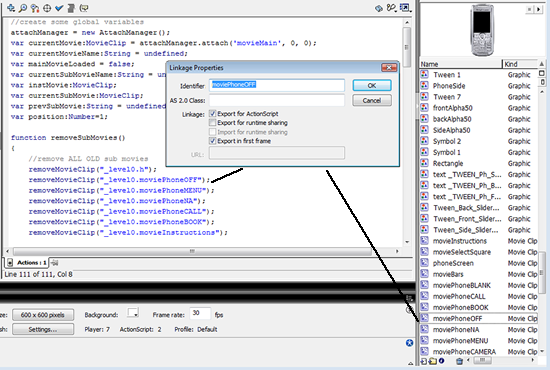
Task: Click Cancel in Linkage Properties dialog
Action: click(x=372, y=100)
